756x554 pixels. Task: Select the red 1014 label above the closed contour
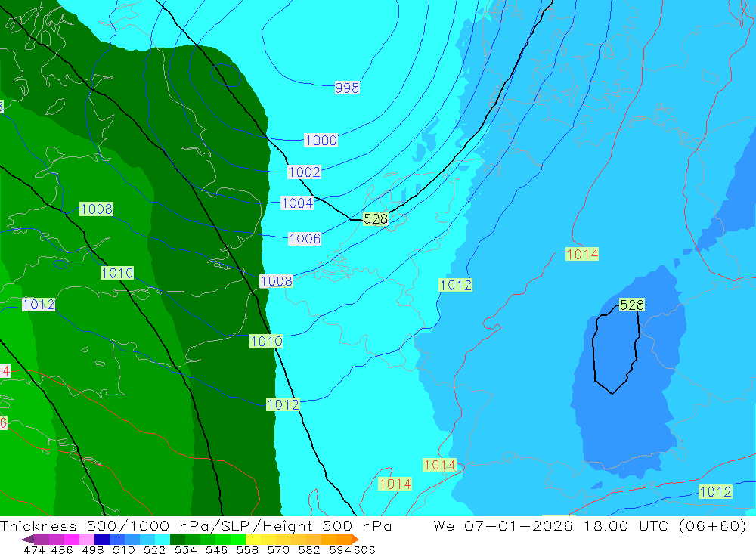coord(582,254)
